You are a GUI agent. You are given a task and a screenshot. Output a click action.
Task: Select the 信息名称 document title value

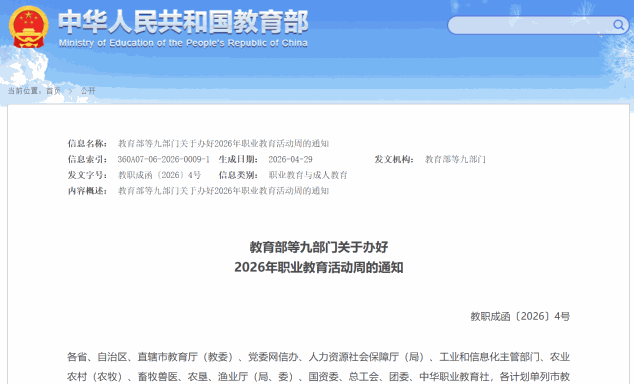223,143
